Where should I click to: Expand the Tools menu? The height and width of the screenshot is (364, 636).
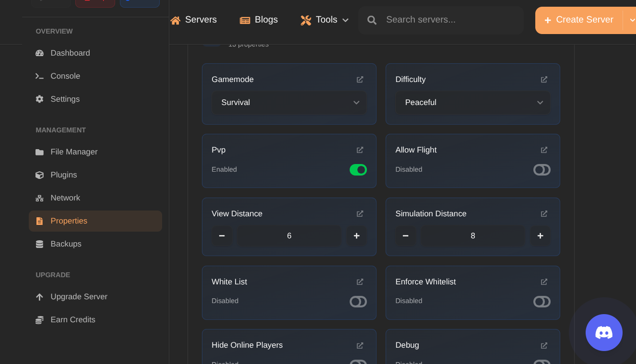[325, 20]
